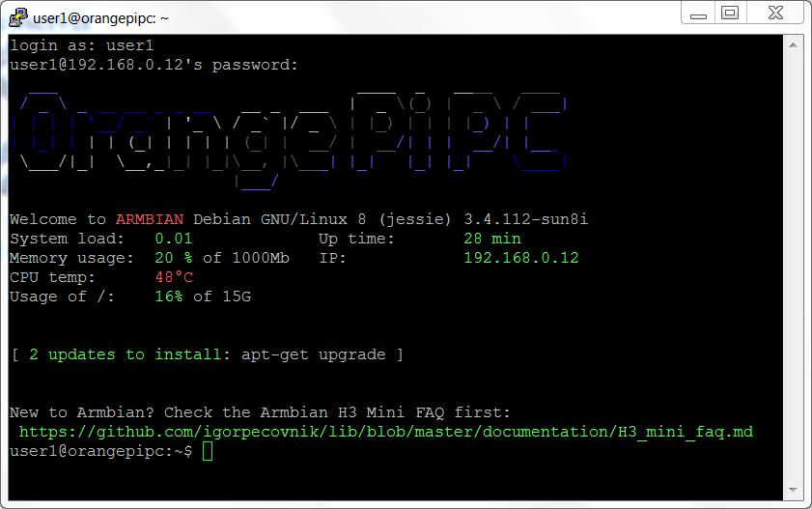Click the 16% root disk usage value
Screen dimensions: 812x509
click(169, 297)
